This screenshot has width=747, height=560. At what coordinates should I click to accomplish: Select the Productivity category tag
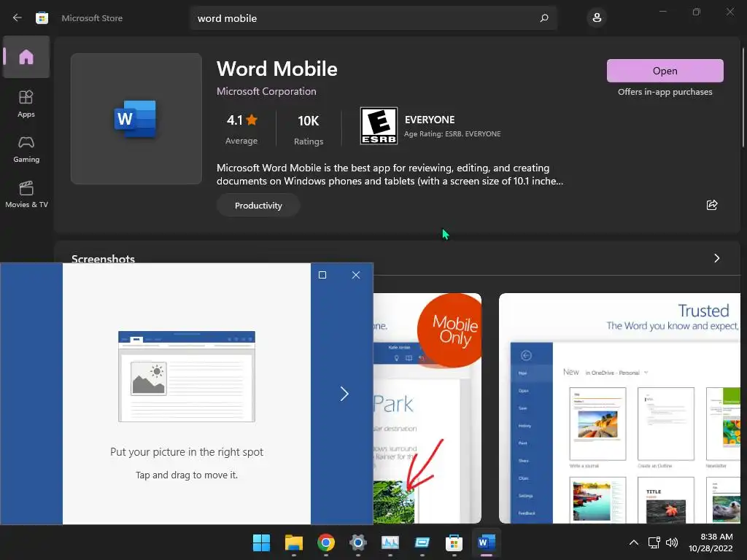[258, 205]
